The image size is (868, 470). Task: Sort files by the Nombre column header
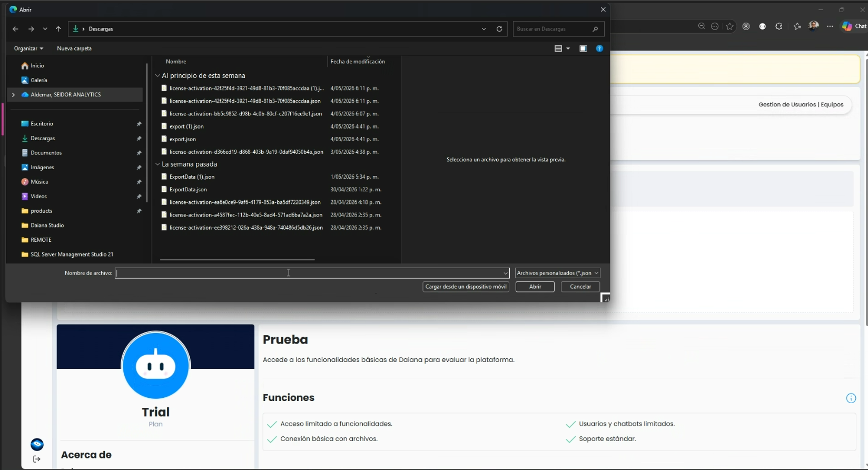[176, 62]
